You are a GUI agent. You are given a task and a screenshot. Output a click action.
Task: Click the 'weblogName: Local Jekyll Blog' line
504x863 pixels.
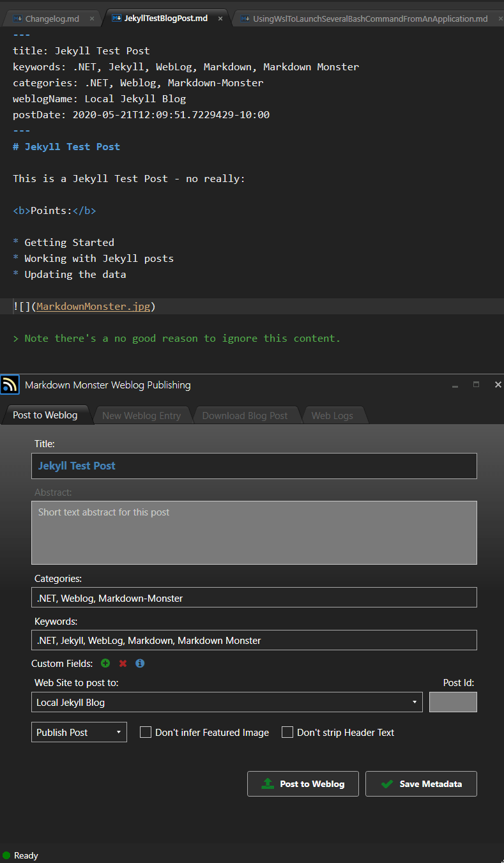click(99, 98)
